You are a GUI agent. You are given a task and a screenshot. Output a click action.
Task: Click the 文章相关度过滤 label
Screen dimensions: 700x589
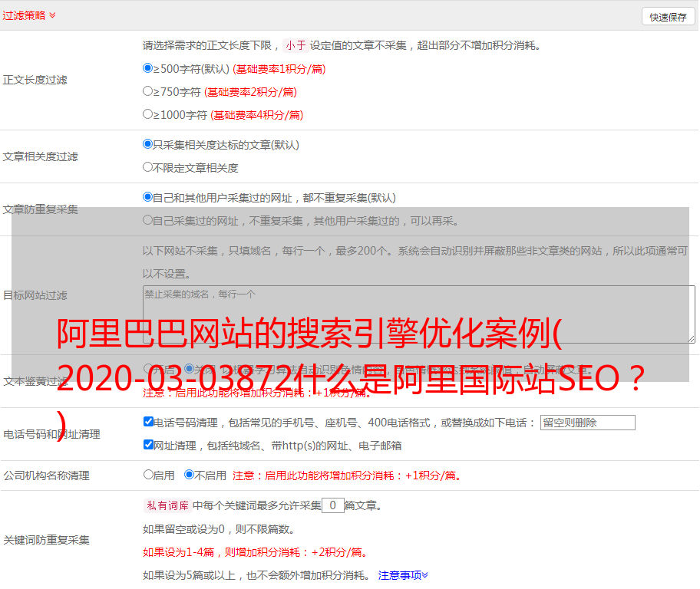[40, 156]
